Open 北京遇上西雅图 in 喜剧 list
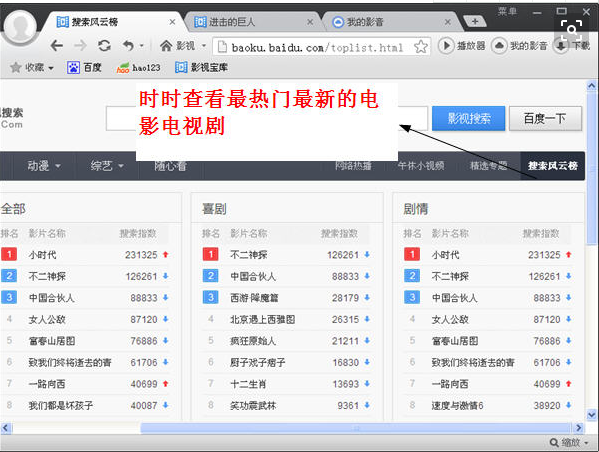Image resolution: width=599 pixels, height=452 pixels. (262, 319)
